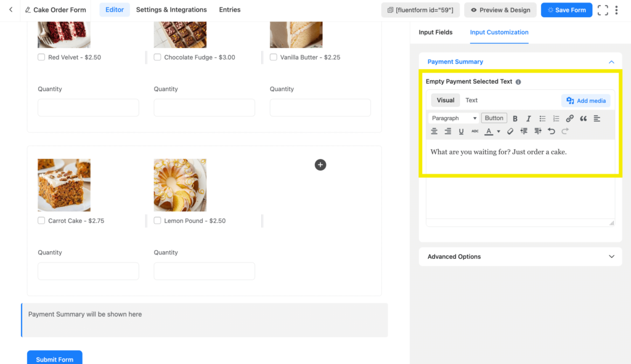The width and height of the screenshot is (631, 364).
Task: Open Preview & Design
Action: coord(500,10)
